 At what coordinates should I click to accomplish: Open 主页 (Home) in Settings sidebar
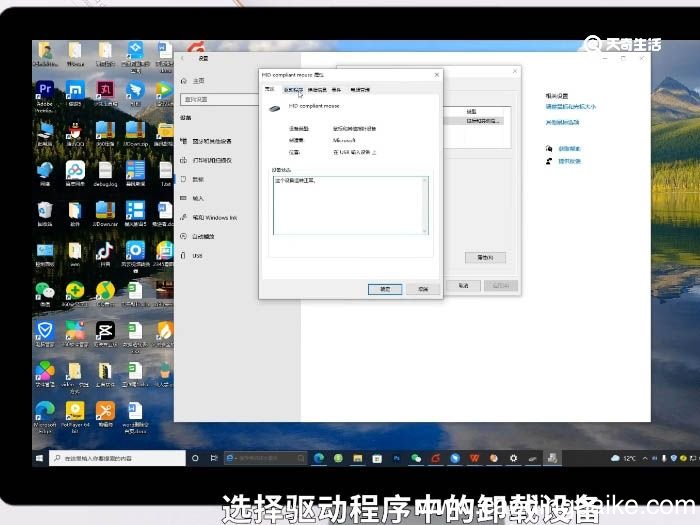[193, 81]
